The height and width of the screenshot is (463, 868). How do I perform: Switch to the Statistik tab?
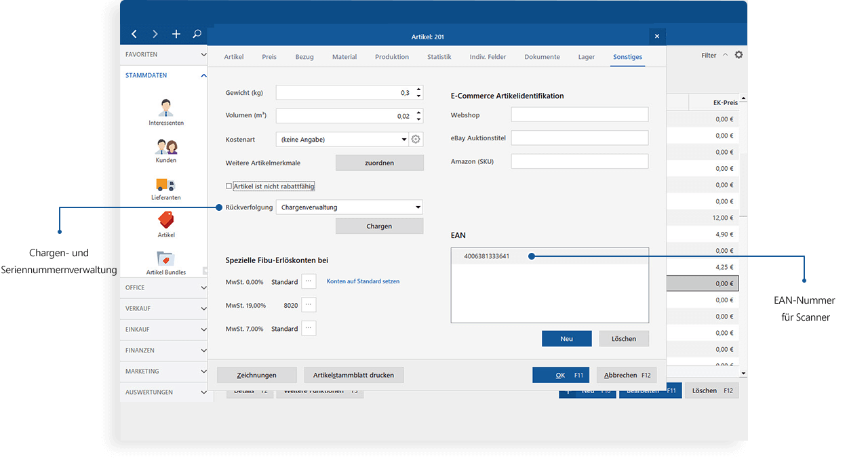pos(439,57)
